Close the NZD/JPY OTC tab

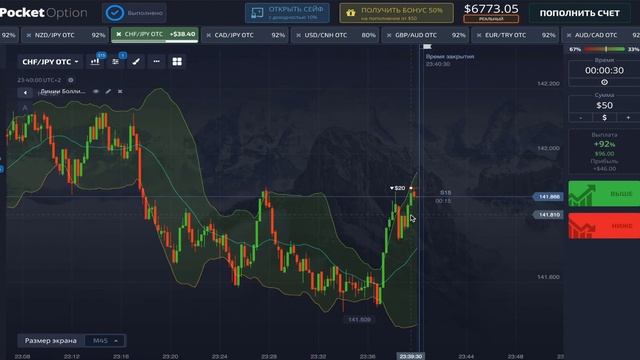pos(29,36)
